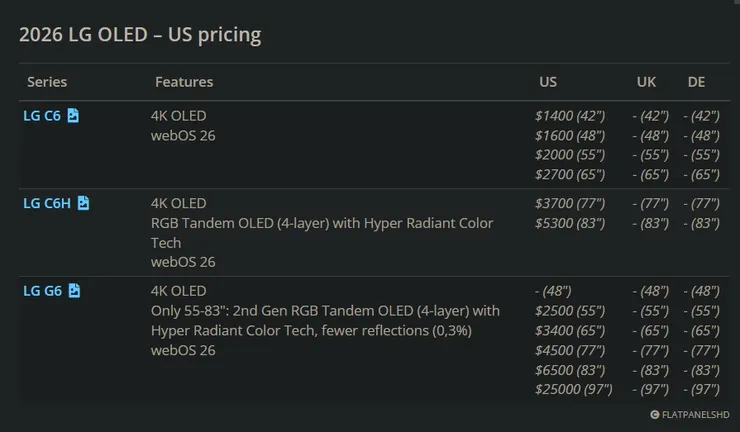
Task: Open the document icon beside LG G6
Action: (x=74, y=290)
